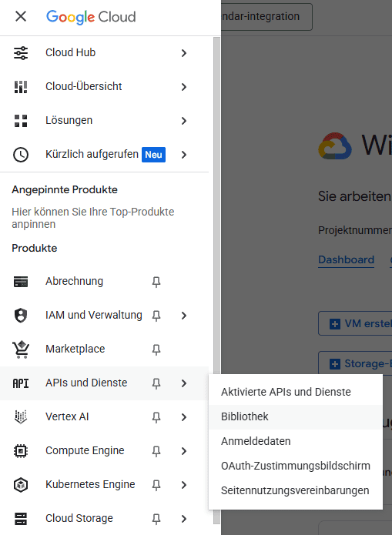Click the Google Cloud logo
Viewport: 392px width, 535px height.
(x=91, y=17)
